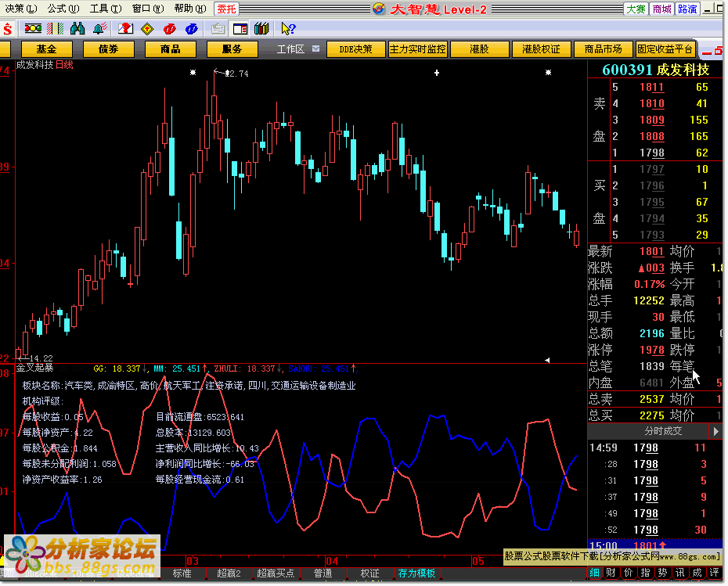This screenshot has height=586, width=728.
Task: Click the greyed-out document toolbar icon
Action: pos(218,29)
